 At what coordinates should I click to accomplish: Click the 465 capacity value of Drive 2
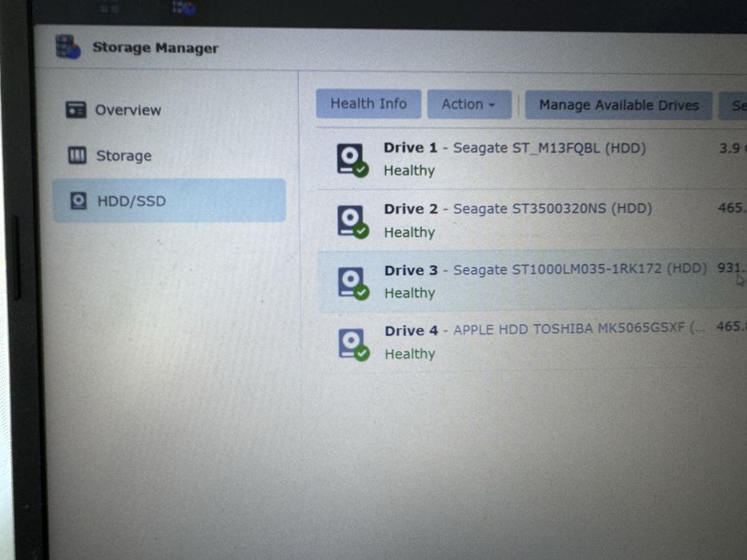[x=732, y=208]
